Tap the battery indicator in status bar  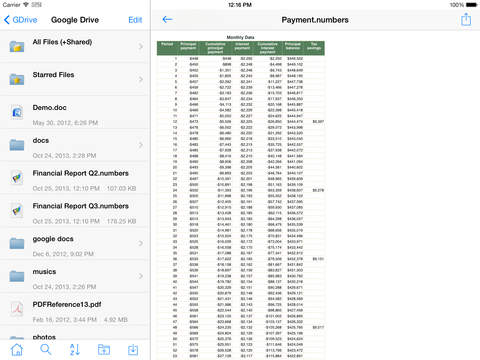coord(472,5)
